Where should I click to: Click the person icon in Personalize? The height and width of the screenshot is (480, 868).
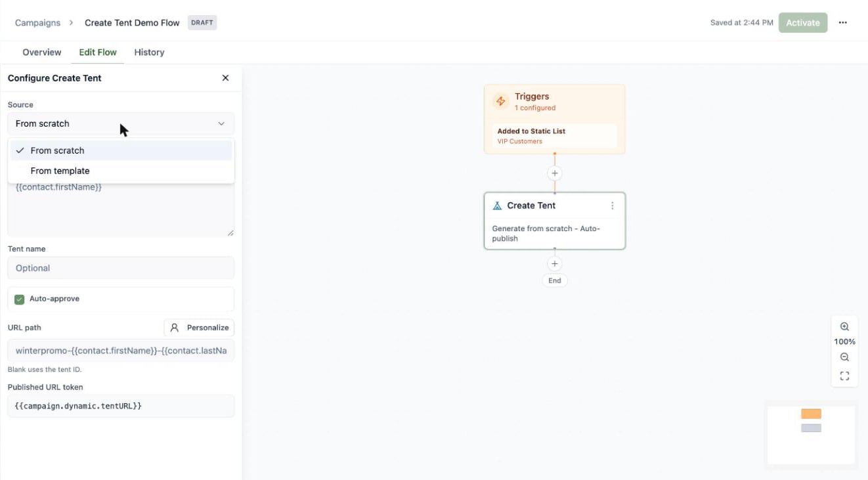[x=175, y=328]
